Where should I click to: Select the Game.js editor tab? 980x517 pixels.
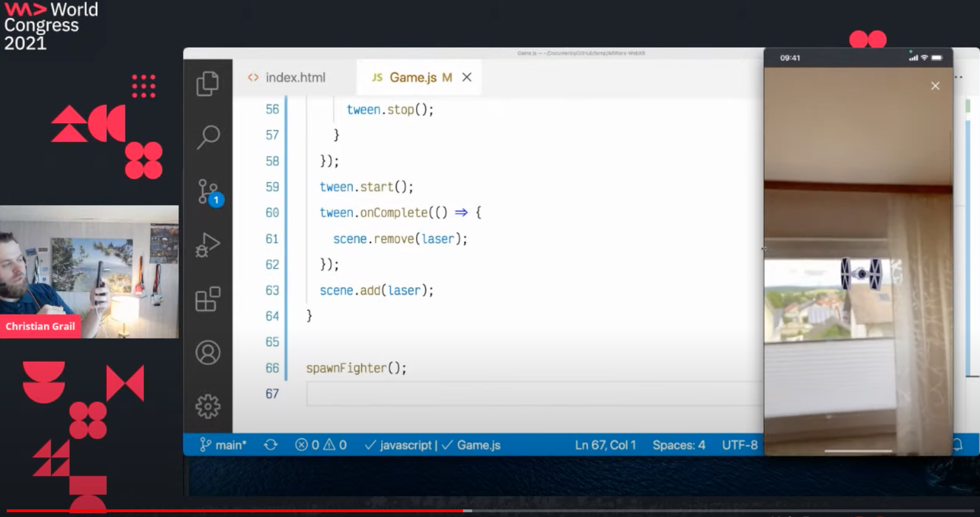point(412,78)
